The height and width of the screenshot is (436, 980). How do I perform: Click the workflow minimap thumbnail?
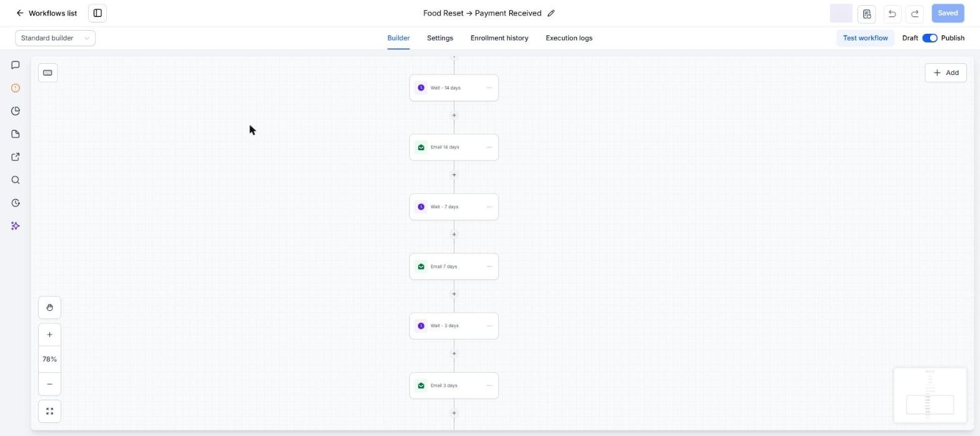click(x=930, y=395)
